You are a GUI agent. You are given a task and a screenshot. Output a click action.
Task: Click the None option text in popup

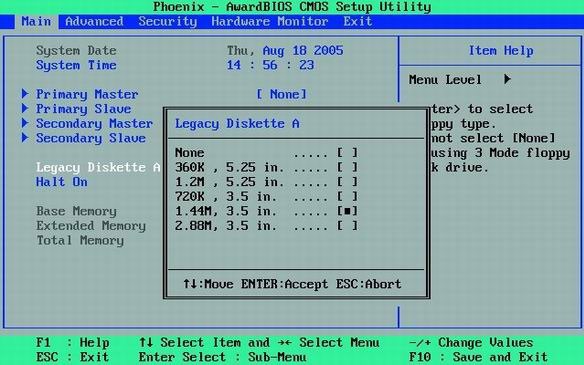coord(190,153)
